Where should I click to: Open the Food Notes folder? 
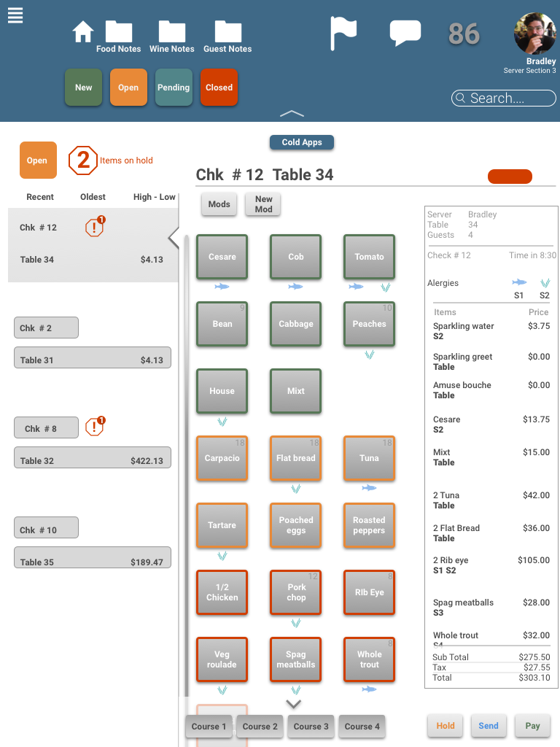[x=119, y=36]
